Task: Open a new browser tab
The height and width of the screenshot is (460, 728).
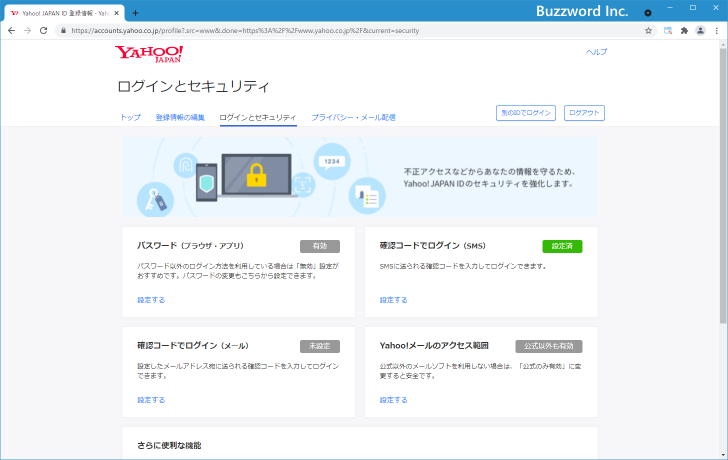Action: 135,13
